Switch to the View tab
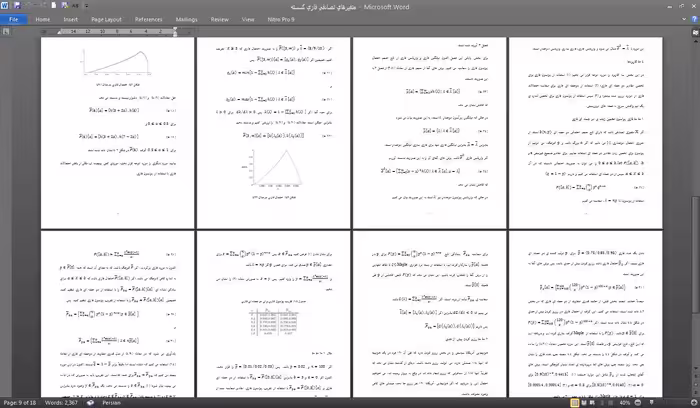700x408 pixels. coord(248,20)
